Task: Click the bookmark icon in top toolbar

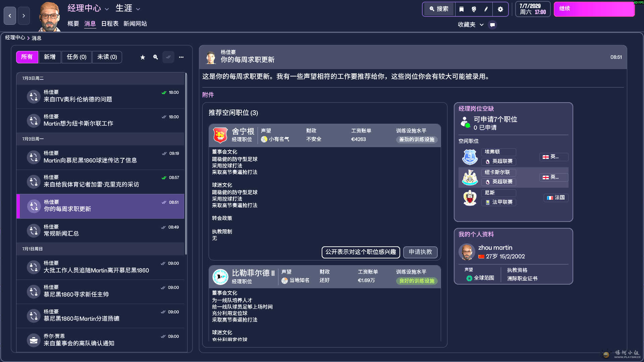Action: pos(462,9)
